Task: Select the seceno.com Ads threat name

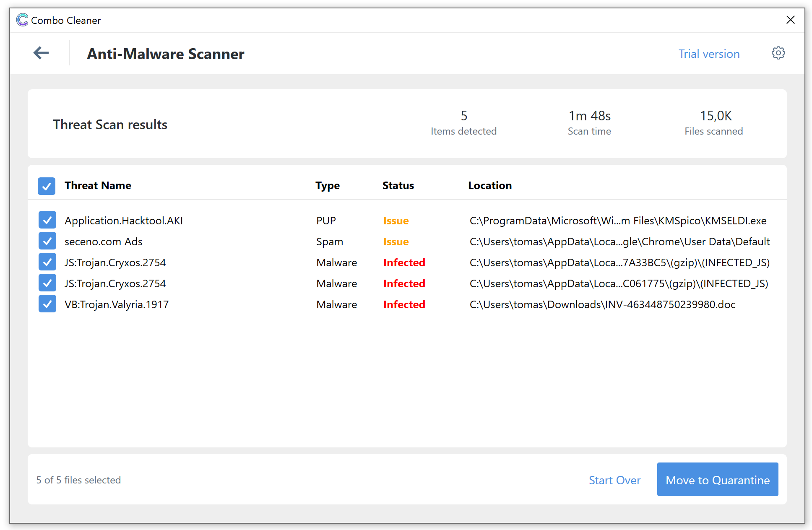Action: click(x=104, y=242)
